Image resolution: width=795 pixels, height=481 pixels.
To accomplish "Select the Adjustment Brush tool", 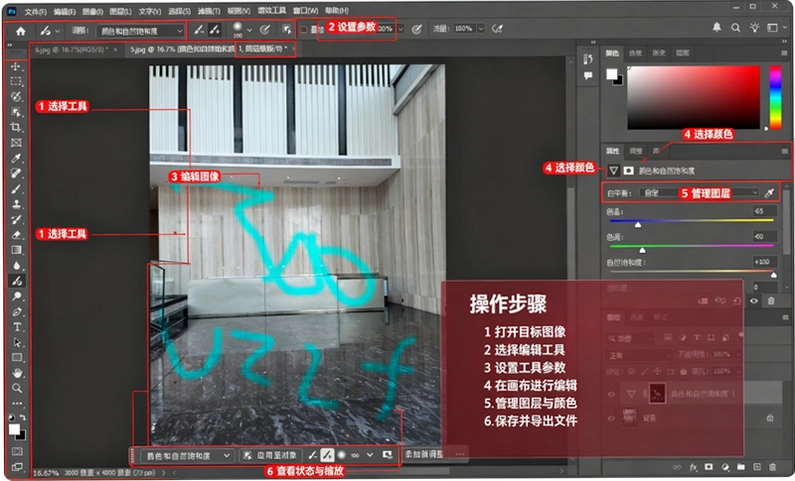I will (16, 280).
